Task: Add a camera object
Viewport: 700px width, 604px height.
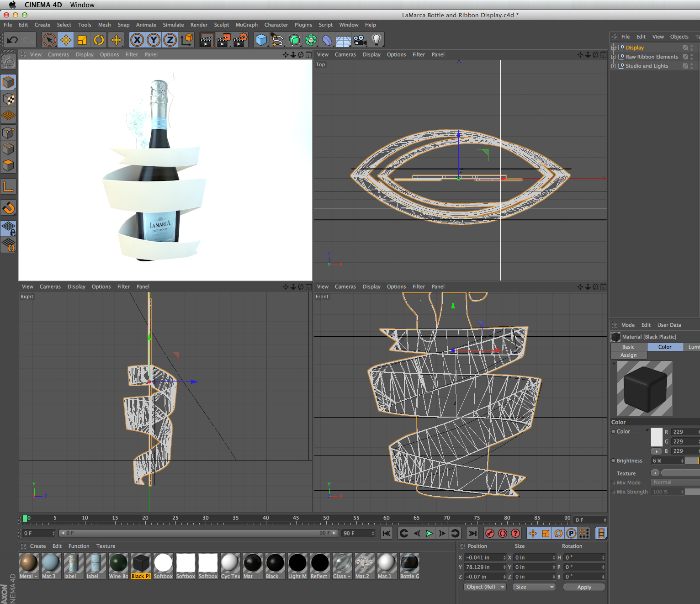Action: [x=360, y=40]
